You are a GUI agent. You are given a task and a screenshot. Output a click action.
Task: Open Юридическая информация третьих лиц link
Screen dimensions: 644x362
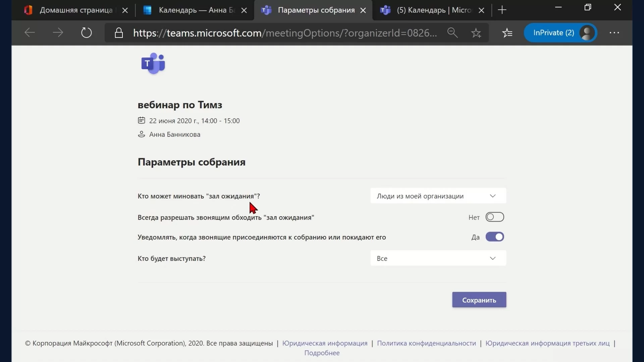[547, 343]
